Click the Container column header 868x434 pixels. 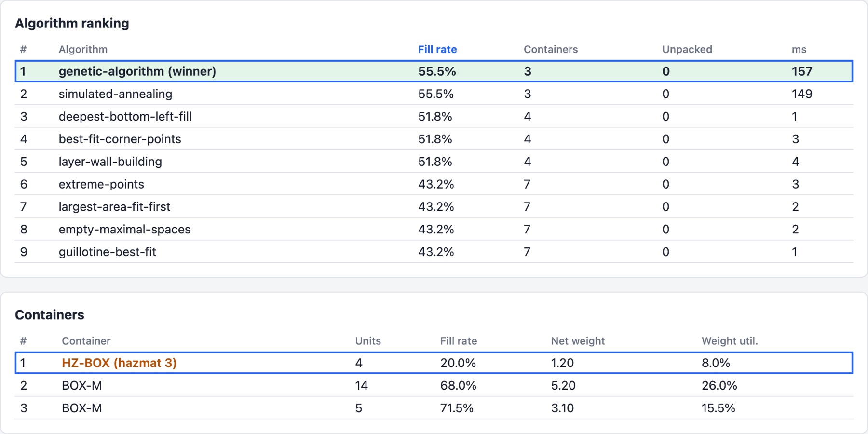[x=86, y=341]
